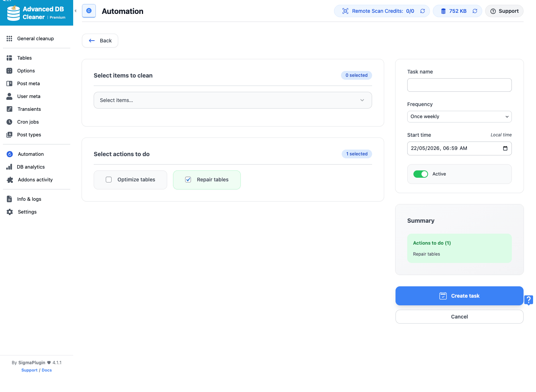Click the Automation sidebar icon
This screenshot has height=392, width=536.
click(10, 154)
